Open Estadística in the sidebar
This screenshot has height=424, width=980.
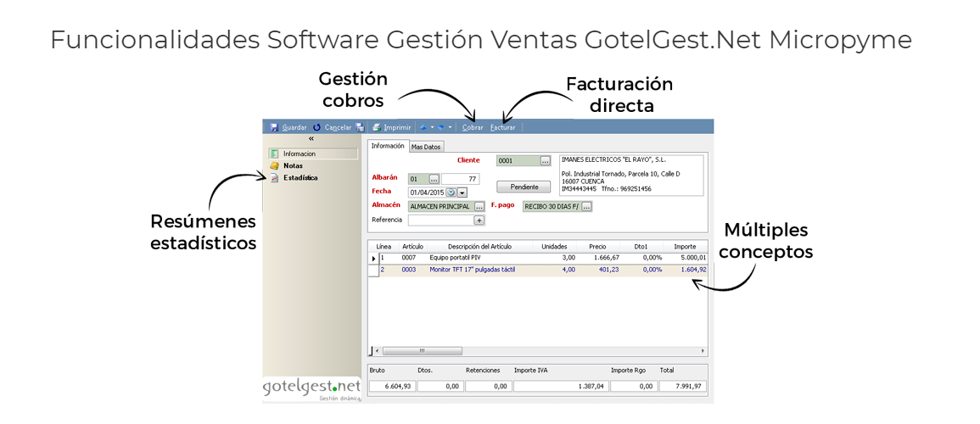click(x=300, y=178)
